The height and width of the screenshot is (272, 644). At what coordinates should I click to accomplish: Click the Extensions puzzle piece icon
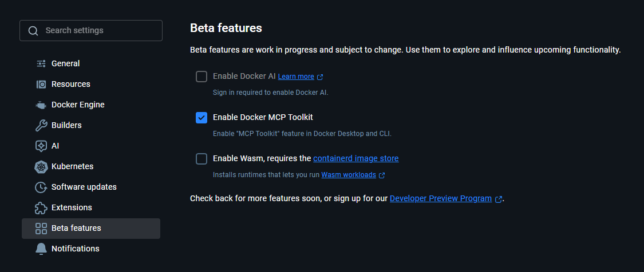tap(41, 207)
